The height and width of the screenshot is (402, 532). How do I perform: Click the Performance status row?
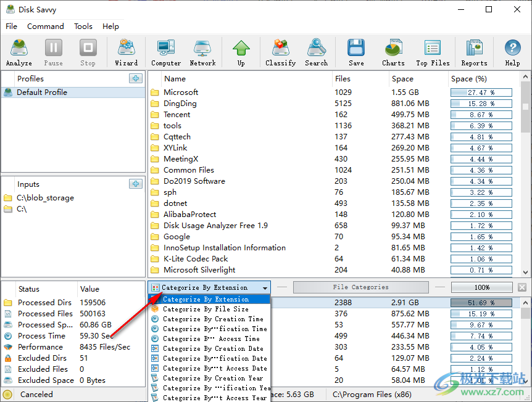tap(73, 347)
